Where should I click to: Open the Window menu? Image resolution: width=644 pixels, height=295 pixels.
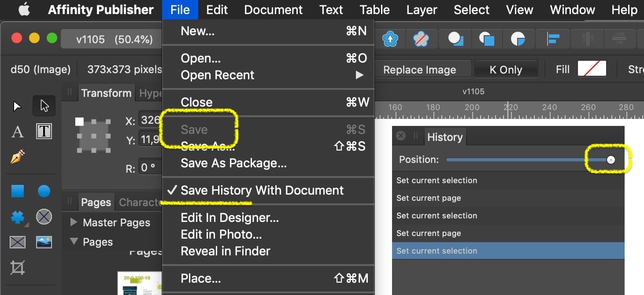pyautogui.click(x=573, y=10)
